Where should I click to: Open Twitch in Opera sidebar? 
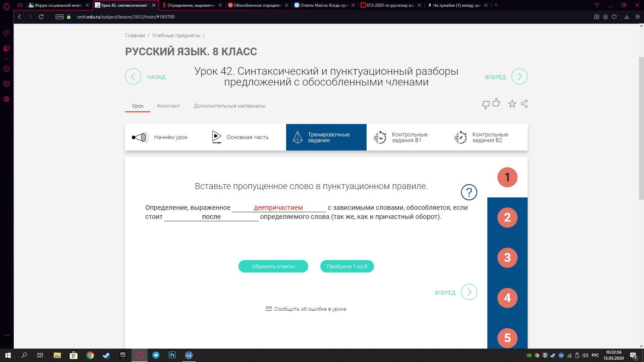[x=6, y=49]
